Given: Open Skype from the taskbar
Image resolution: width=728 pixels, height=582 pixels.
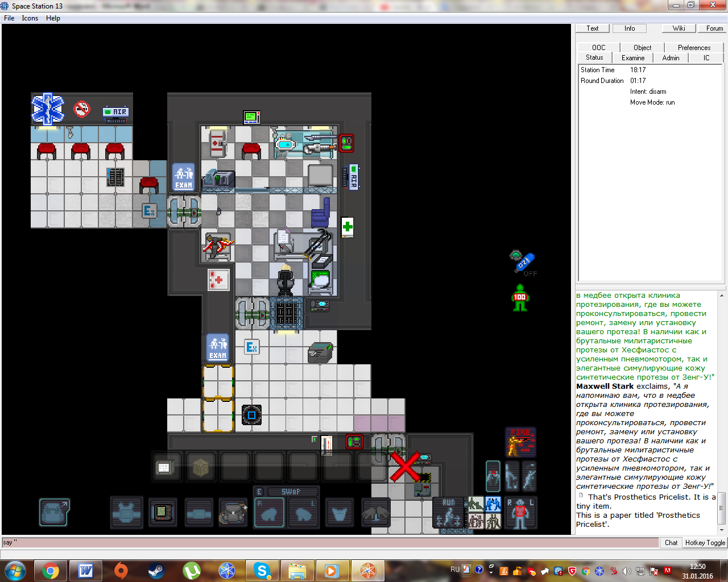Looking at the screenshot, I should pyautogui.click(x=262, y=571).
